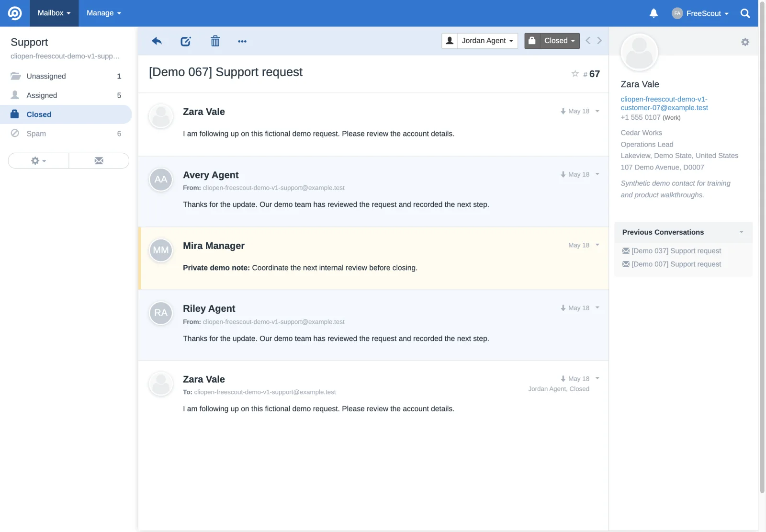Image resolution: width=766 pixels, height=532 pixels.
Task: Open Riley Agent RA avatar
Action: coord(161,313)
